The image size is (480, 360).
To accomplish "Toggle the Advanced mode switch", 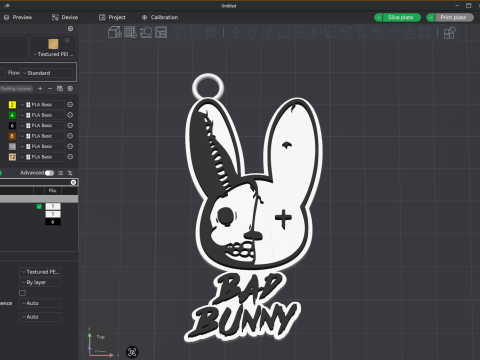I will [x=50, y=173].
